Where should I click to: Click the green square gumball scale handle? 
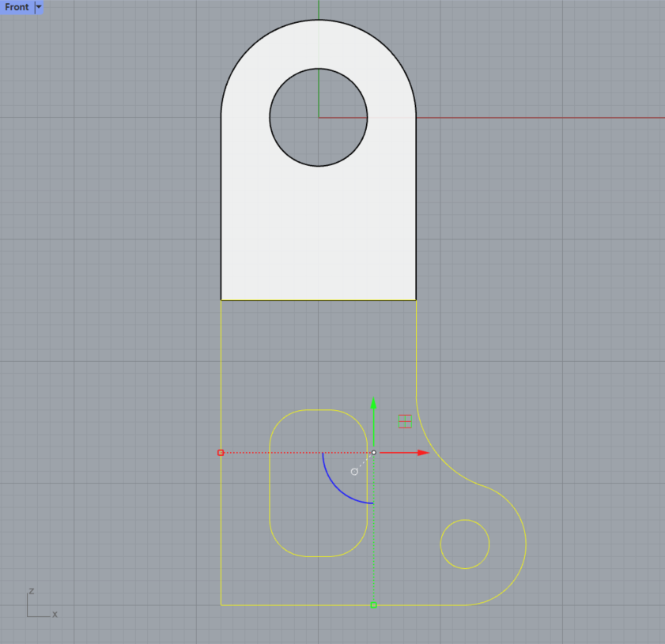374,605
